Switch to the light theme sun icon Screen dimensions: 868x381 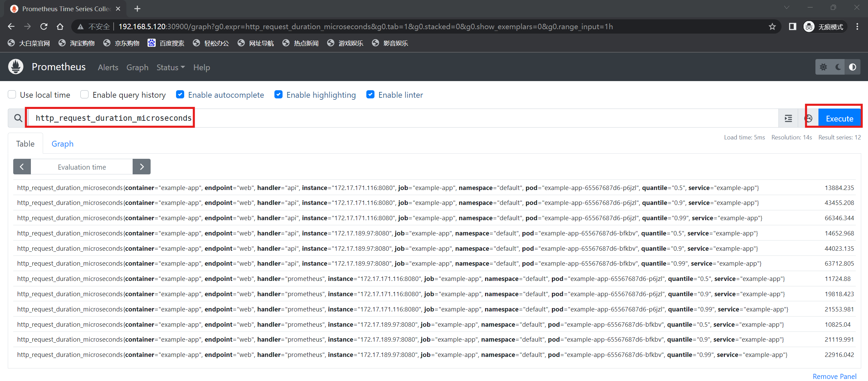tap(823, 67)
